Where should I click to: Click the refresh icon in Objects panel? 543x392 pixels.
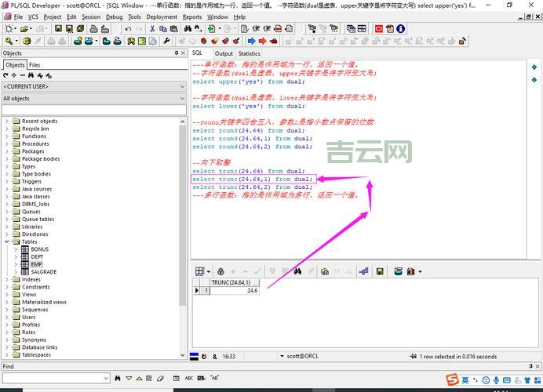pos(6,76)
